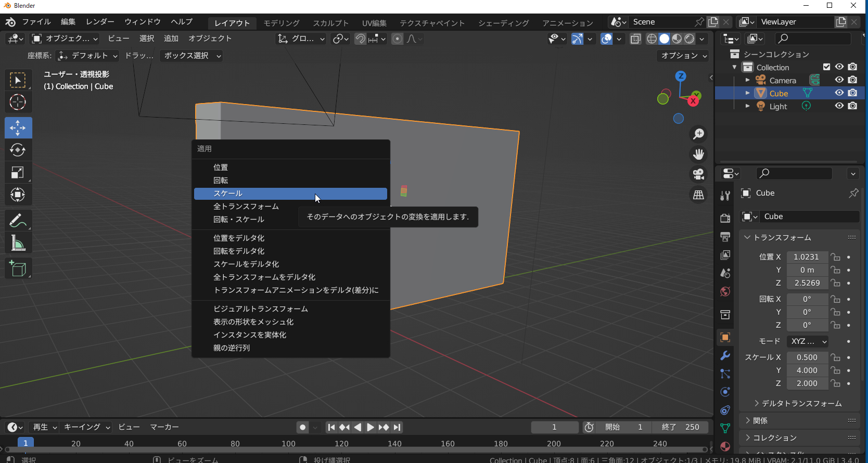Select the Rotate tool in left toolbar
Image resolution: width=868 pixels, height=463 pixels.
pyautogui.click(x=18, y=150)
